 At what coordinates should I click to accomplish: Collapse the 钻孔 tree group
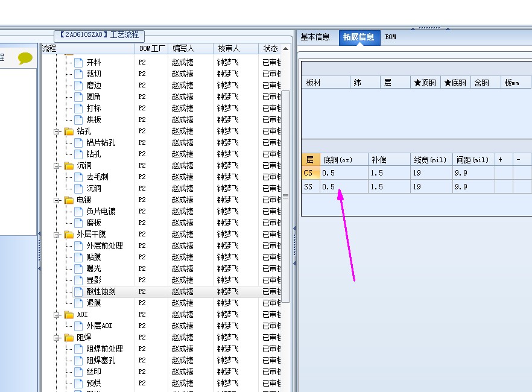[56, 131]
